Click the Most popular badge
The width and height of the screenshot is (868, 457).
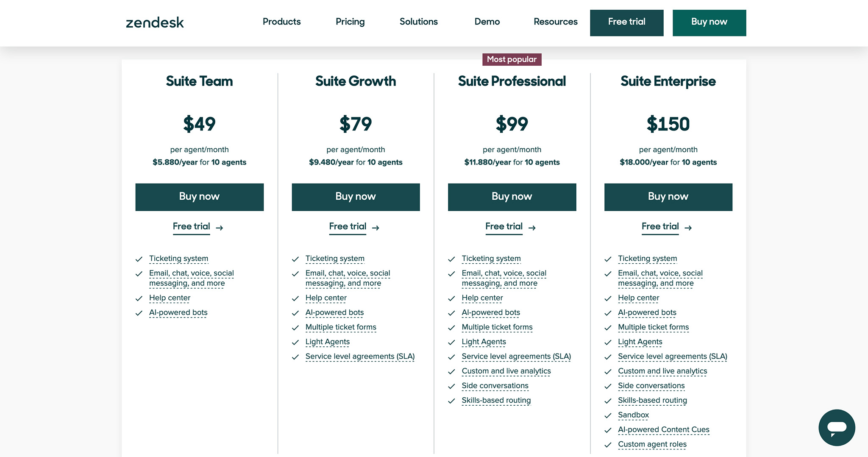(512, 59)
